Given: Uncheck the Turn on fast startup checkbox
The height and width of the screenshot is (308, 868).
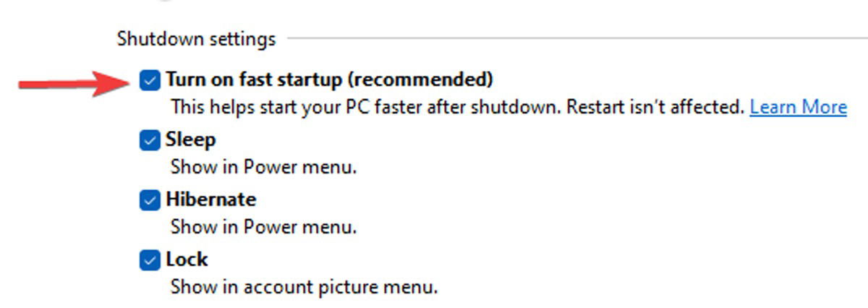Looking at the screenshot, I should (150, 80).
